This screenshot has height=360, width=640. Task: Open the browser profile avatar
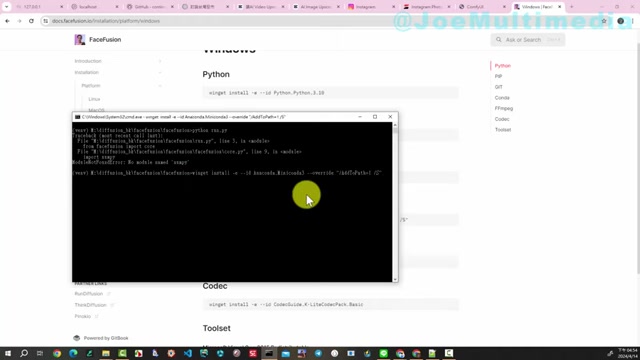click(x=620, y=21)
